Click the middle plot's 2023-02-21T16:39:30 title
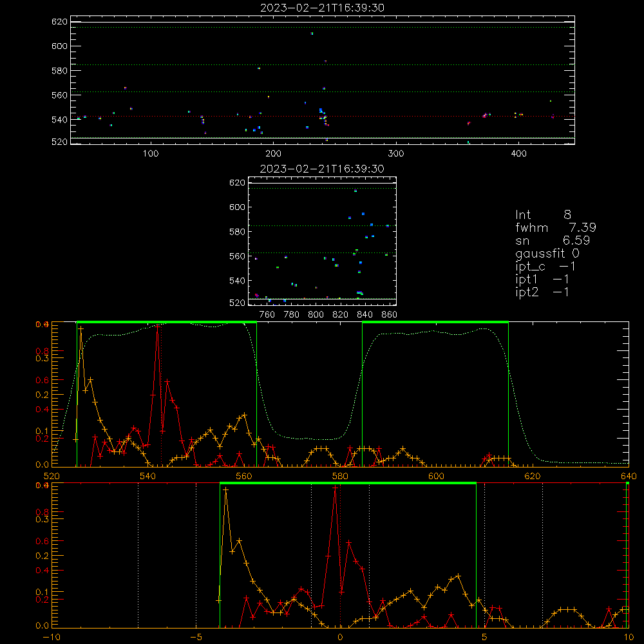The height and width of the screenshot is (644, 644). [x=323, y=169]
